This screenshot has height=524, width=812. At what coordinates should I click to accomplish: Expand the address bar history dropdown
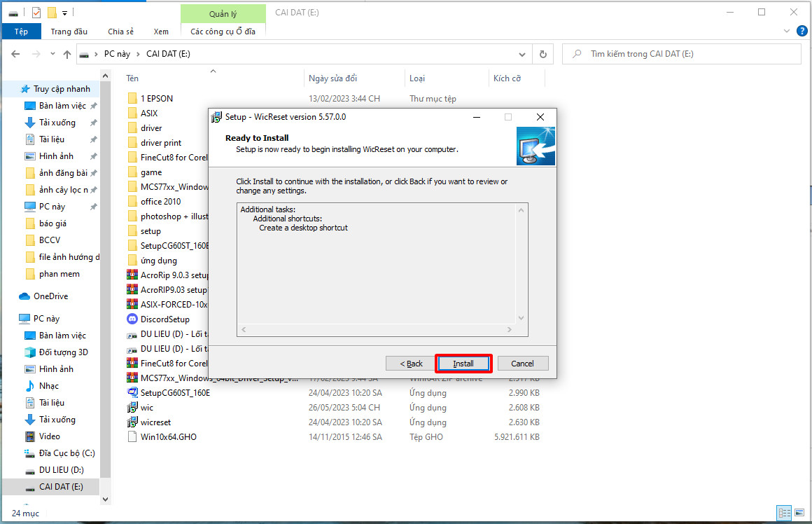point(522,54)
